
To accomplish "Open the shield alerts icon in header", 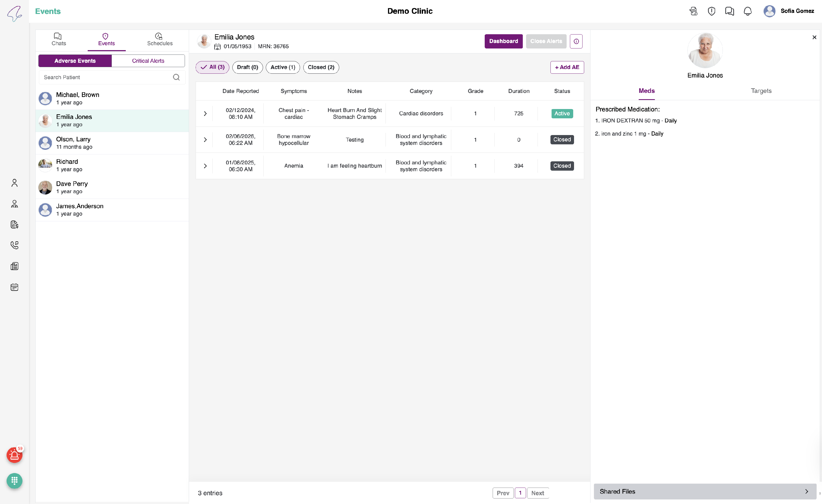I will [711, 11].
